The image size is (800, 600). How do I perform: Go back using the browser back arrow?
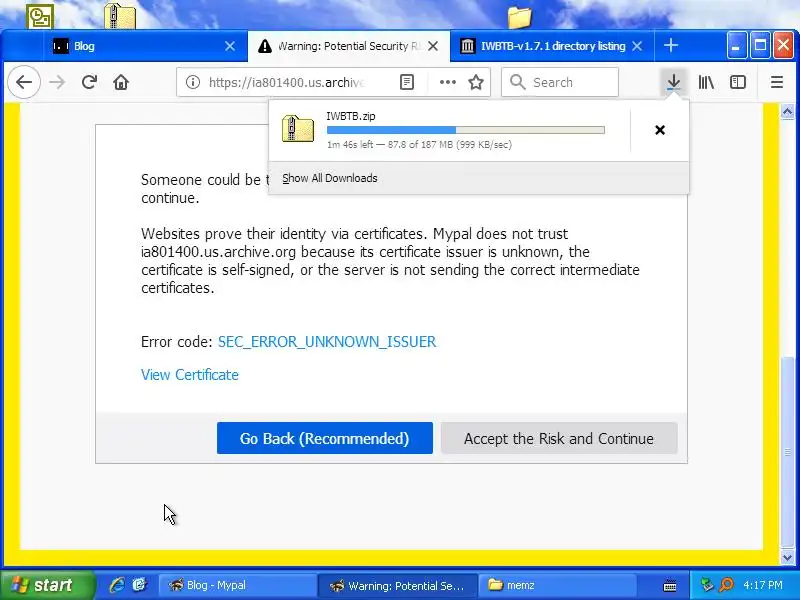(x=24, y=82)
